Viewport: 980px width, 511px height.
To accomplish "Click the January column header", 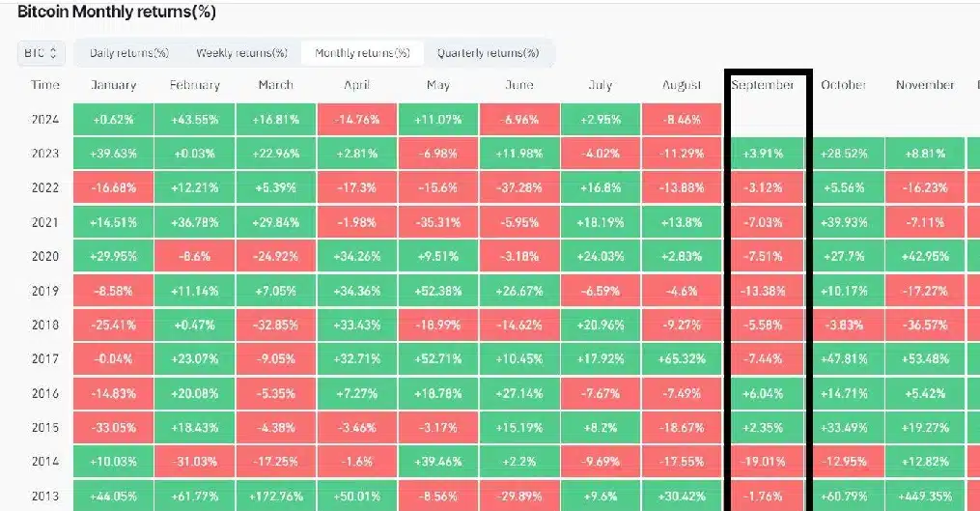I will (x=113, y=85).
